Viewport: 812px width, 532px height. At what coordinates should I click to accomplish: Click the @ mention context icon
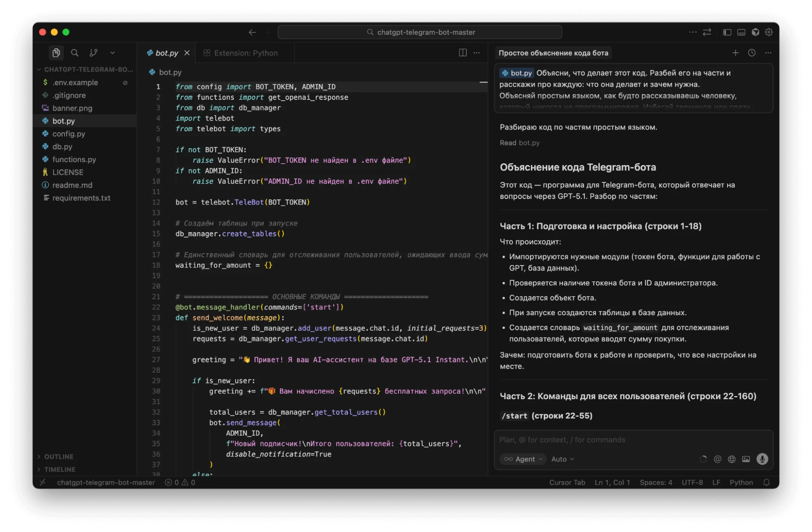point(718,459)
